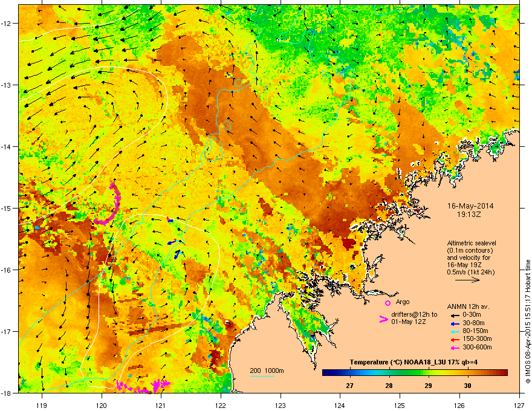Click the '300-600m' depth label

[477, 347]
